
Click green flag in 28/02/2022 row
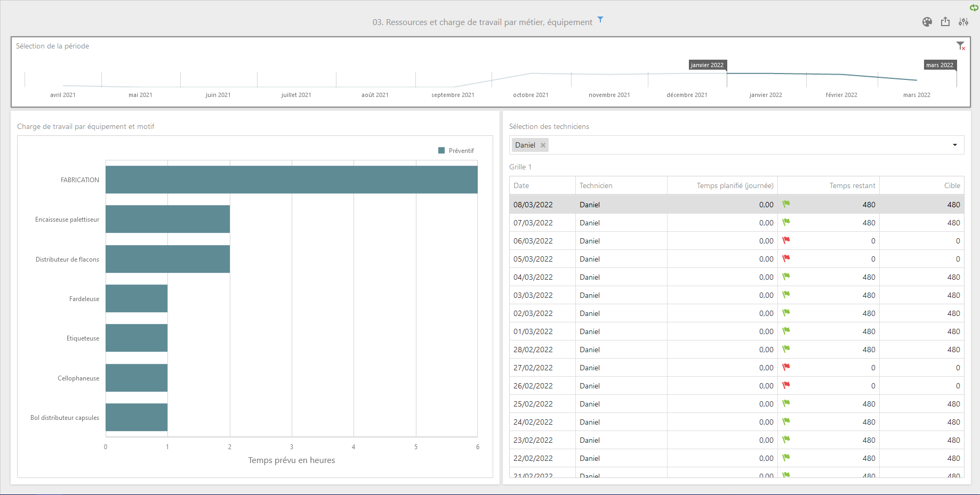pos(786,349)
